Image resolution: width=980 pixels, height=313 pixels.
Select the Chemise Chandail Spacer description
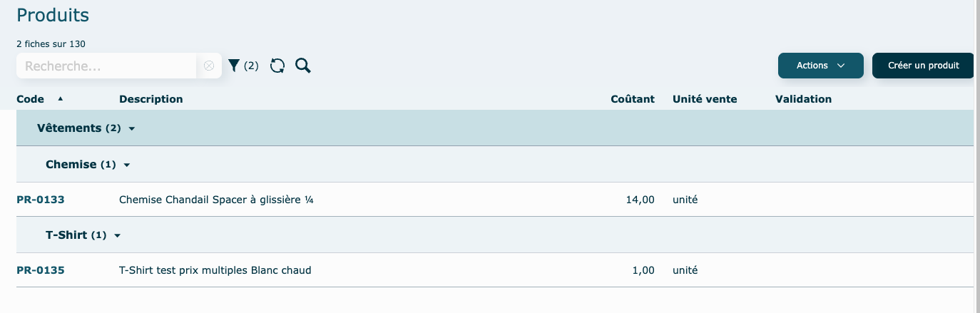(216, 200)
